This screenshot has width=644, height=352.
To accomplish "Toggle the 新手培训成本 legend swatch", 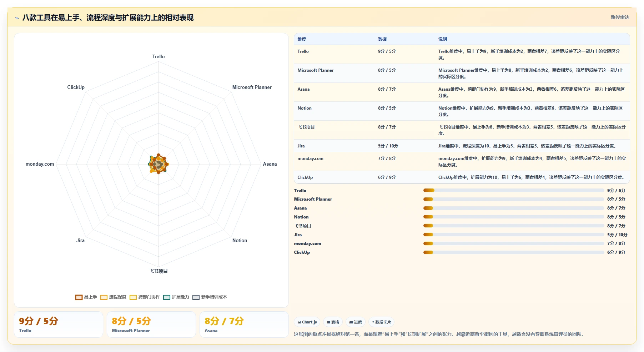I will click(196, 297).
